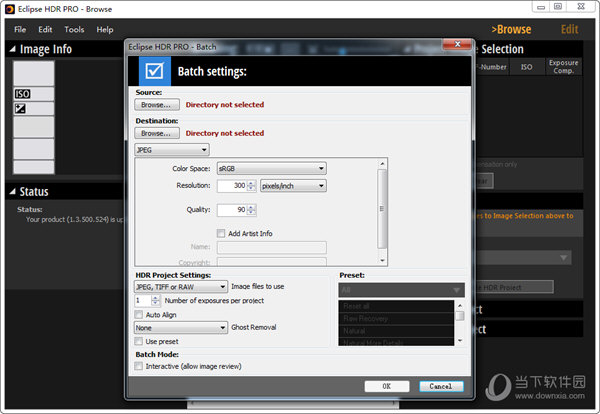
Task: Open the pixels/inch units dropdown
Action: 293,186
